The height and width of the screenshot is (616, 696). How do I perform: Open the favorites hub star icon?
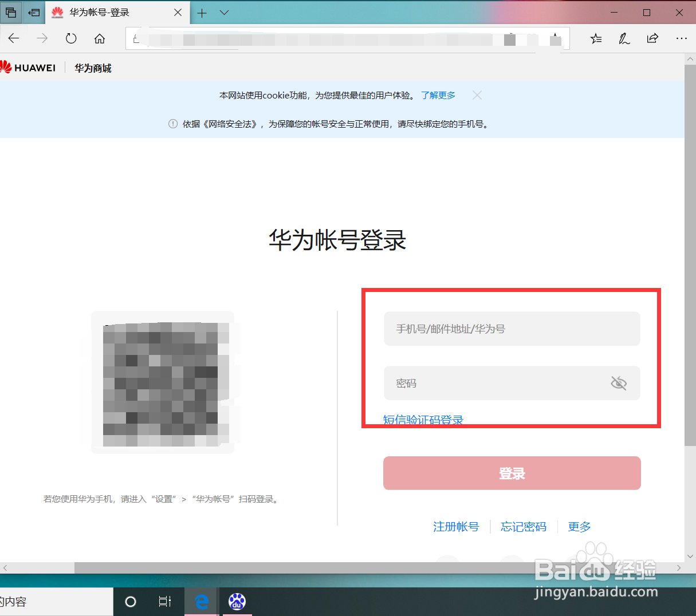[596, 38]
